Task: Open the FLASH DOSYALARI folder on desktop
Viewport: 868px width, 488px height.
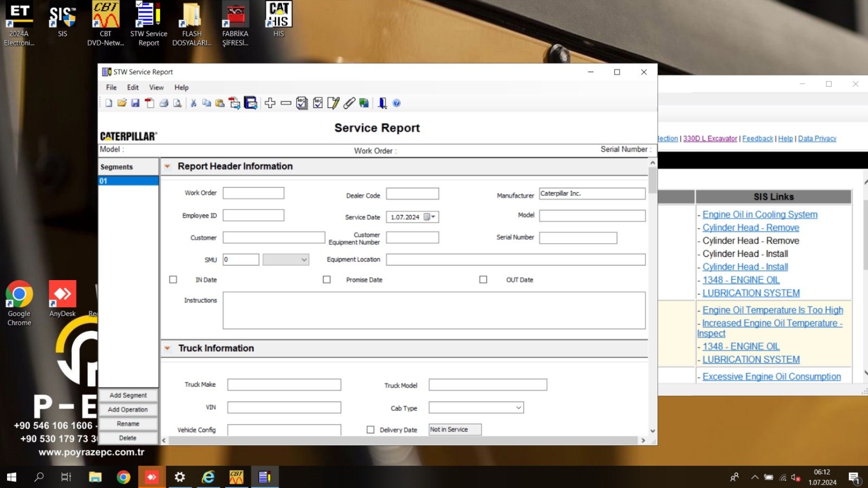Action: tap(192, 24)
